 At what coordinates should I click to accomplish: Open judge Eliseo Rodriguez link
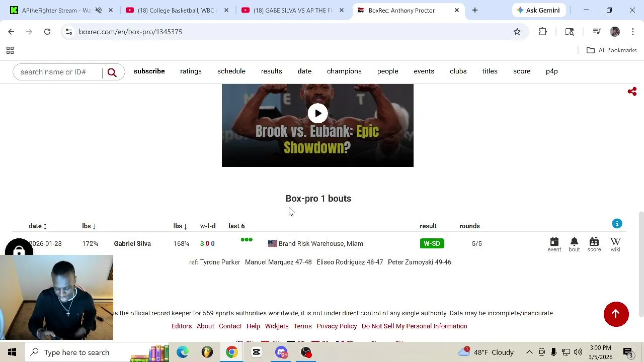point(342,262)
